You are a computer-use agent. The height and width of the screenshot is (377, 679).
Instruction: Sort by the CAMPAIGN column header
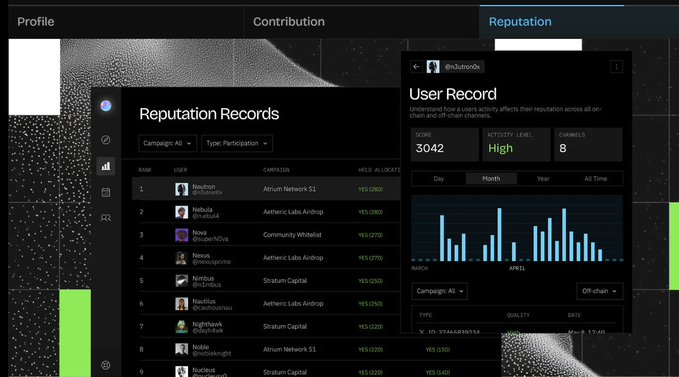(x=276, y=170)
